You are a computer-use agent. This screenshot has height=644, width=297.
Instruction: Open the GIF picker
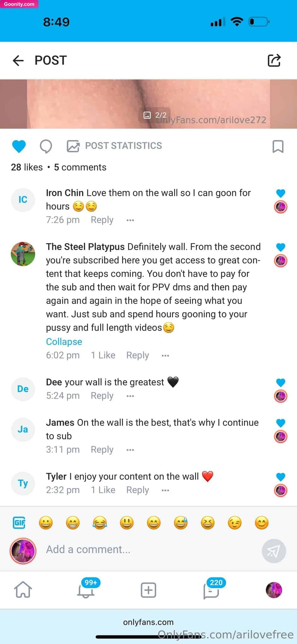click(x=19, y=523)
